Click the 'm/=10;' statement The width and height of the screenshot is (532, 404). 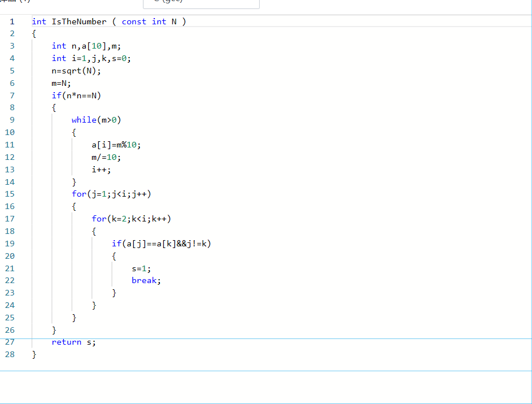106,157
